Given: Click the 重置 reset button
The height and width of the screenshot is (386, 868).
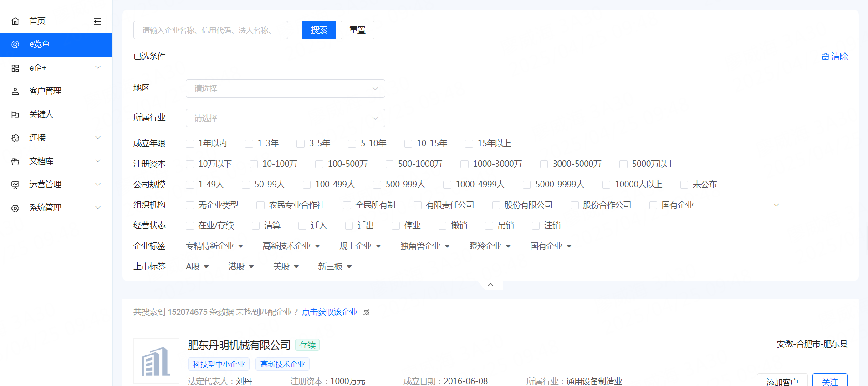Looking at the screenshot, I should click(x=357, y=30).
